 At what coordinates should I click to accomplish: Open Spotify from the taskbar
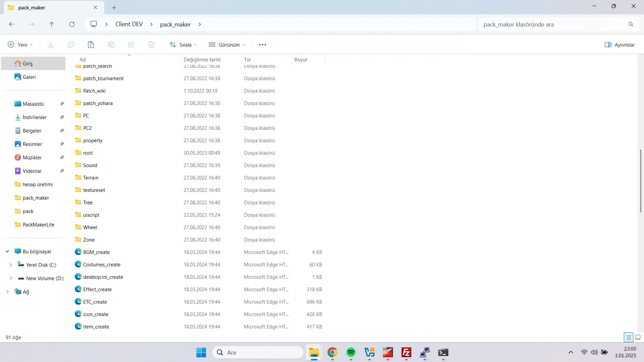351,352
